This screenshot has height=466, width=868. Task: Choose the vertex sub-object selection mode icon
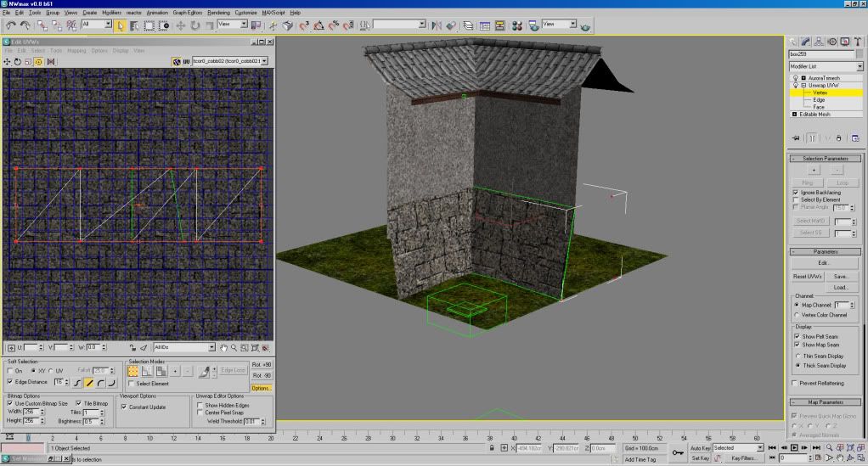[133, 371]
